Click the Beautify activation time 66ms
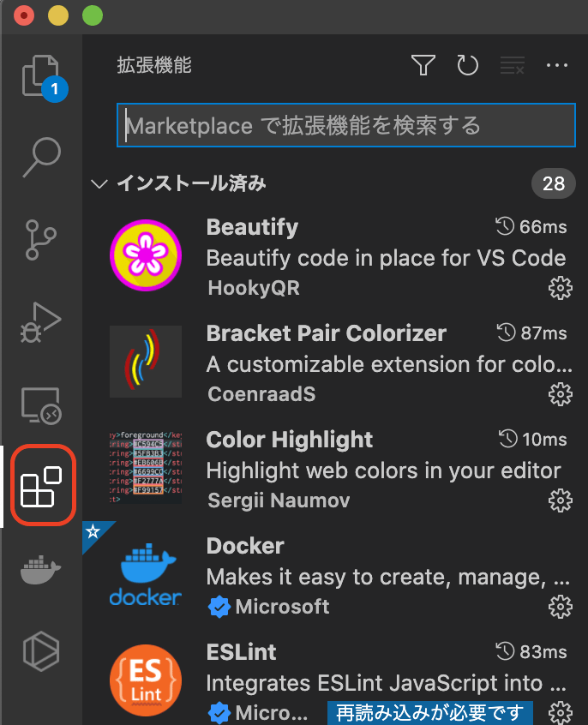The height and width of the screenshot is (725, 588). click(x=531, y=227)
